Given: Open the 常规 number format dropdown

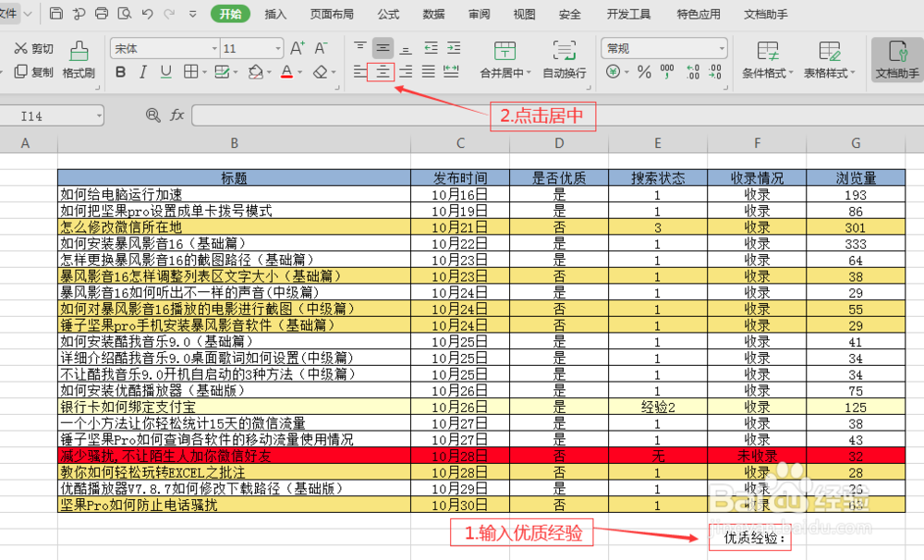Looking at the screenshot, I should tap(663, 47).
